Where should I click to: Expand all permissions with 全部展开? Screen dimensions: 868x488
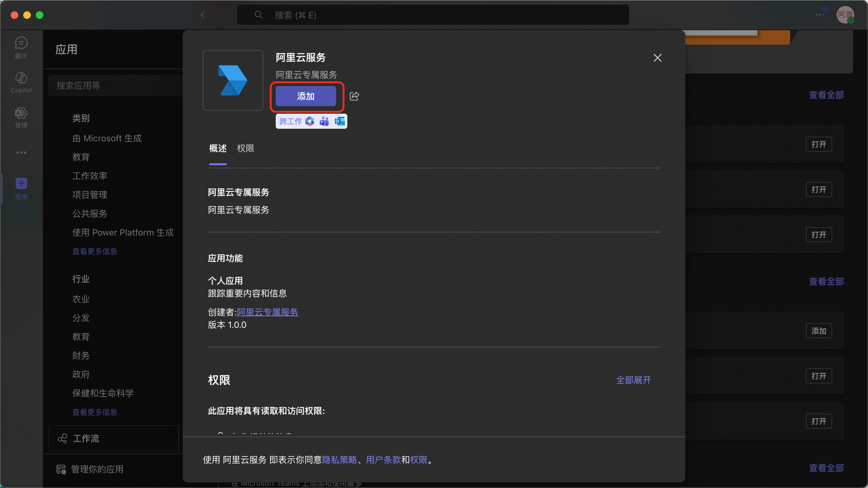click(633, 380)
